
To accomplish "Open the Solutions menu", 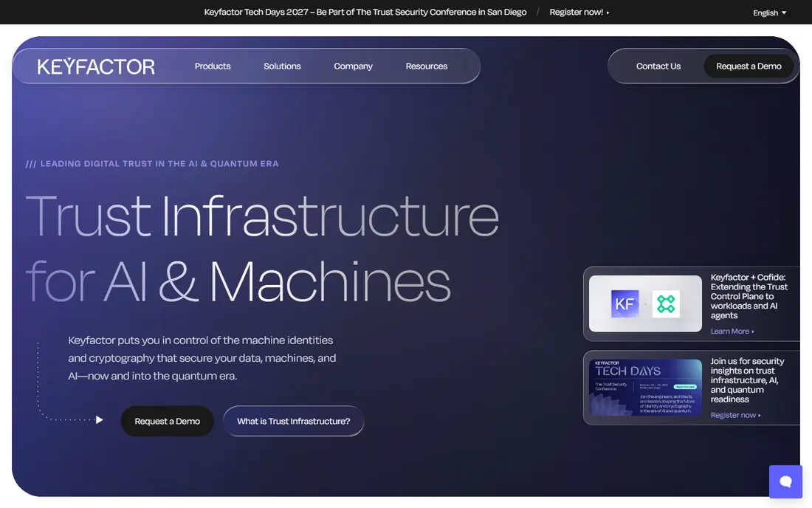I will (282, 66).
